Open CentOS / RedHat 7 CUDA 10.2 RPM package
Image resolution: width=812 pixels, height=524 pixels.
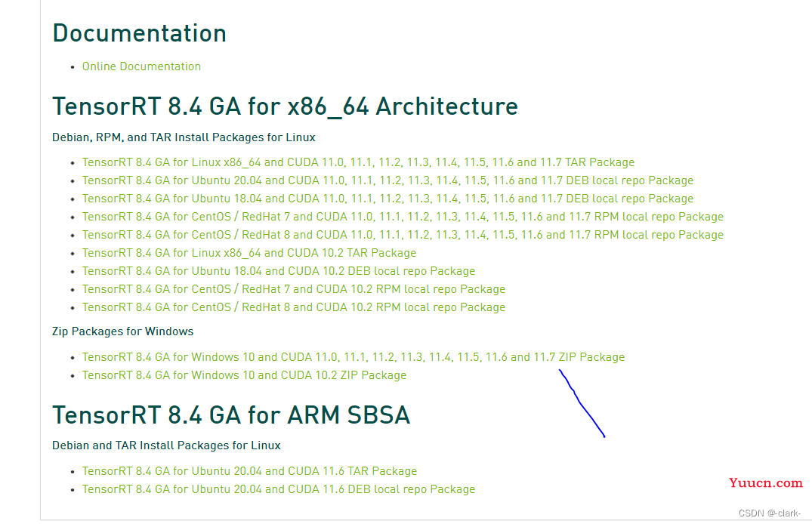click(x=294, y=289)
